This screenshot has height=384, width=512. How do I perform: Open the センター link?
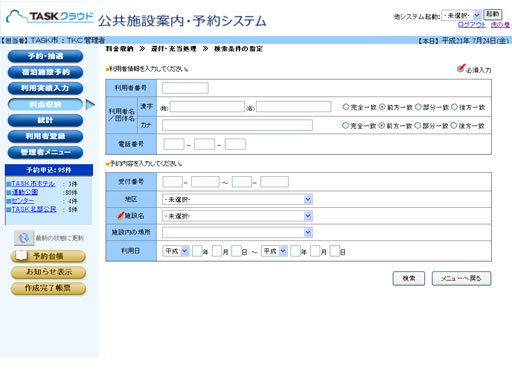pyautogui.click(x=23, y=201)
